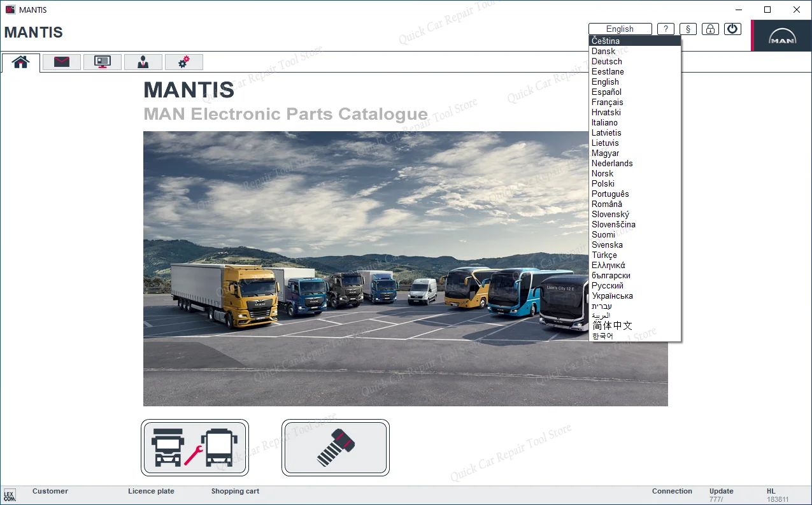Select עברית Hebrew language
Image resolution: width=812 pixels, height=505 pixels.
[x=635, y=306]
